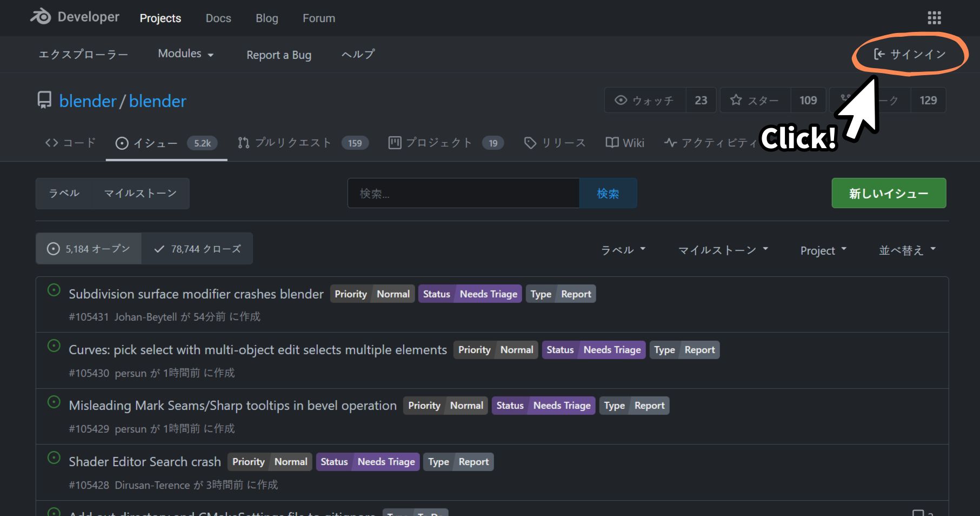The height and width of the screenshot is (516, 980).
Task: Open Dirusan-Terence's user profile link
Action: pos(152,485)
